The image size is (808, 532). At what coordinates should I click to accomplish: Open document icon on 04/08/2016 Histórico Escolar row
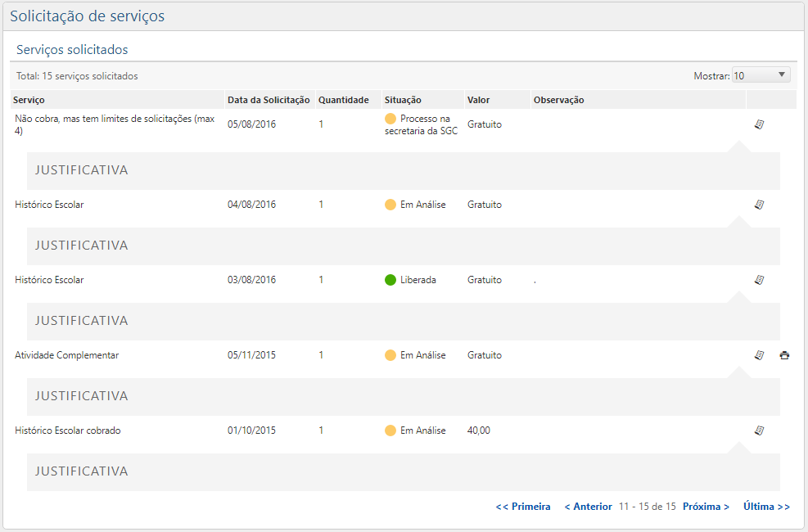coord(759,205)
